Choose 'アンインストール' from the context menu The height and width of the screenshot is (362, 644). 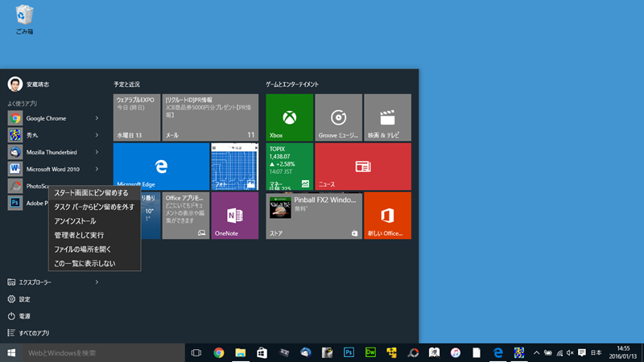(x=75, y=220)
